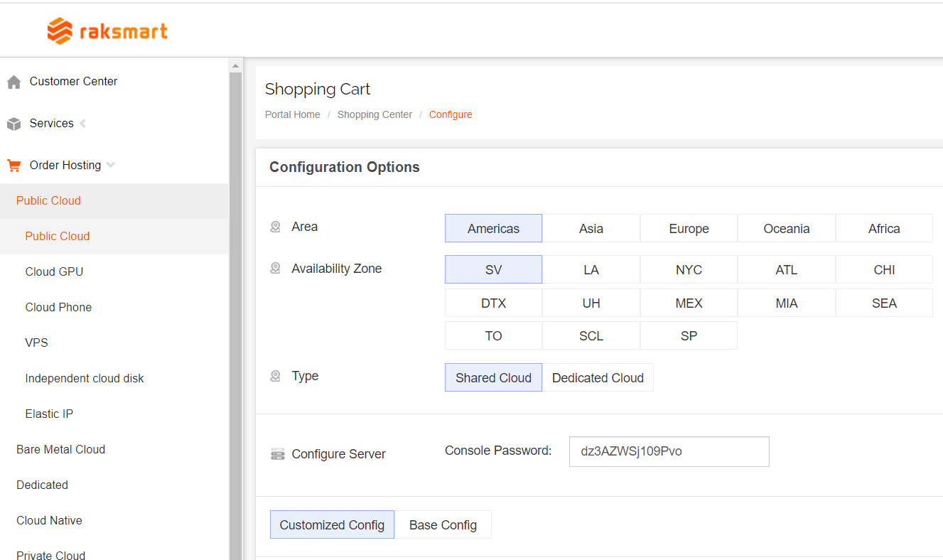Click the Order Hosting cart icon
Image resolution: width=943 pixels, height=560 pixels.
(14, 166)
